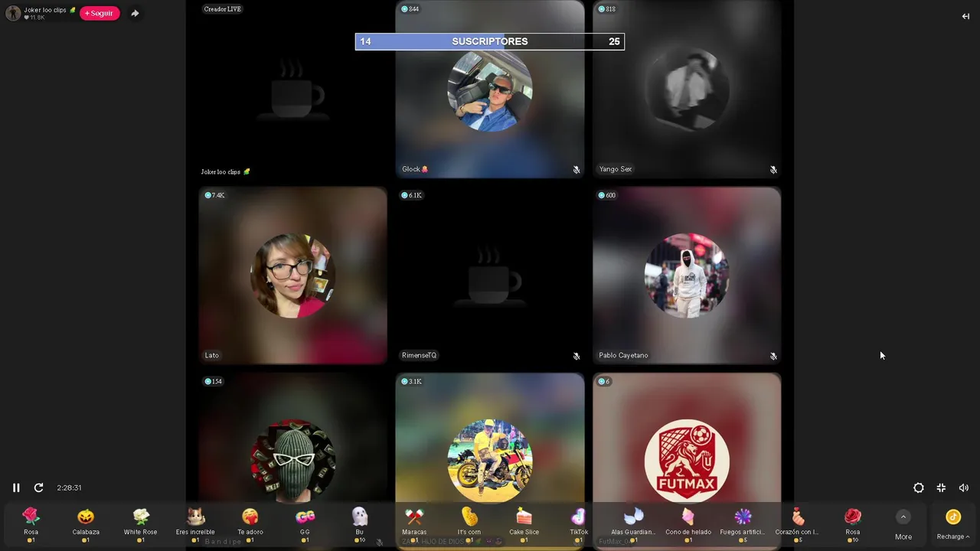Open stream quality settings gear
This screenshot has width=980, height=551.
[x=919, y=487]
